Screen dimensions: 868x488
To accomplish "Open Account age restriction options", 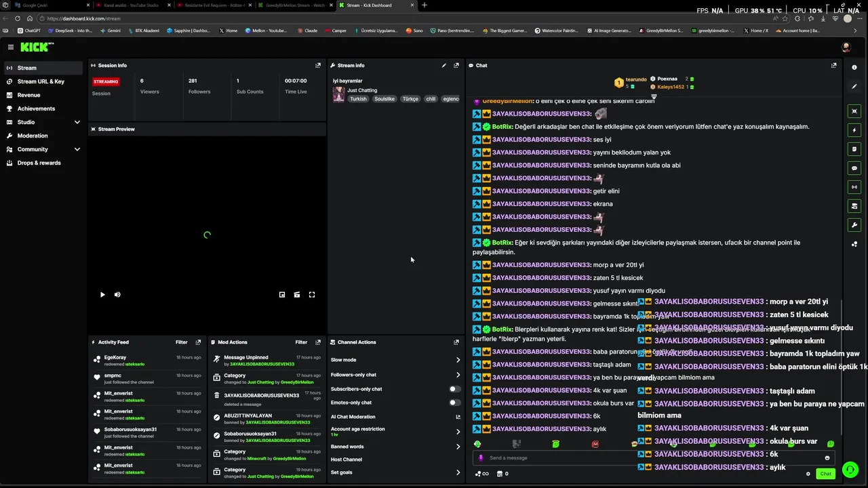I will 458,432.
